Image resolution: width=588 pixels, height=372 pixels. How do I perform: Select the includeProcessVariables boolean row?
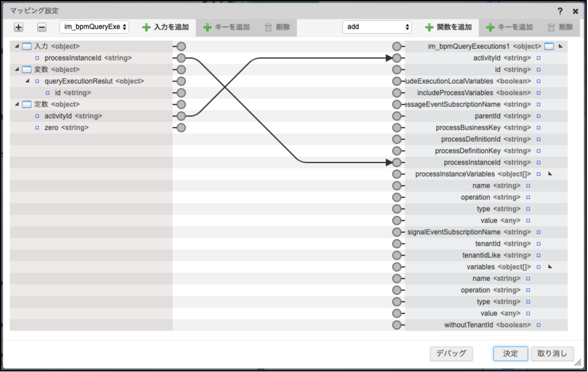coord(486,93)
